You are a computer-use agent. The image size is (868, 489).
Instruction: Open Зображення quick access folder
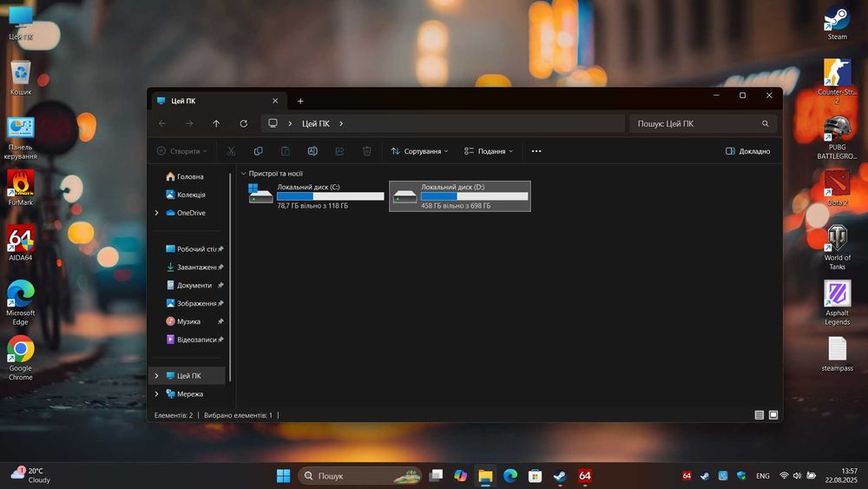(x=194, y=303)
